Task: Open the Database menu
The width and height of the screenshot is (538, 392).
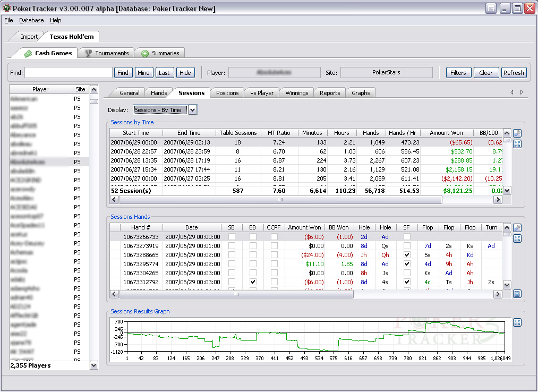Action: (x=31, y=20)
